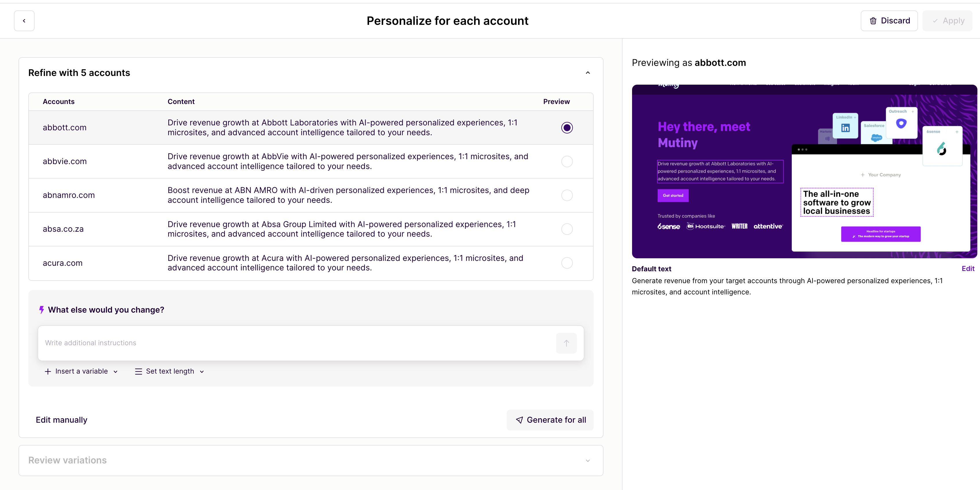
Task: Click the abbvie.com account name
Action: pyautogui.click(x=65, y=162)
